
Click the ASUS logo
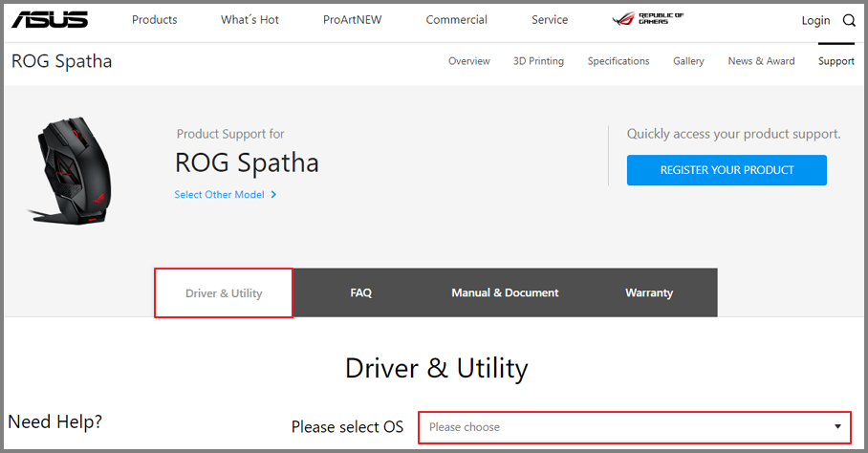click(x=50, y=19)
